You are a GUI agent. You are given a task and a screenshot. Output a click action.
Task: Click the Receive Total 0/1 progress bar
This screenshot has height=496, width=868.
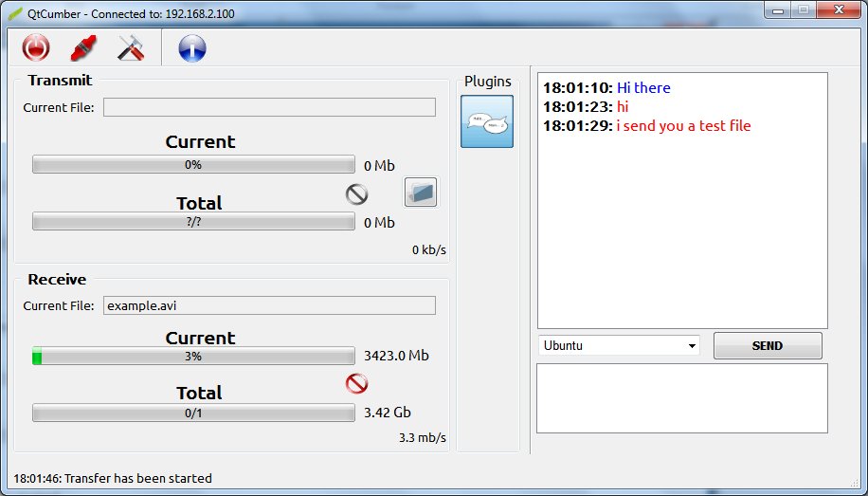[193, 413]
